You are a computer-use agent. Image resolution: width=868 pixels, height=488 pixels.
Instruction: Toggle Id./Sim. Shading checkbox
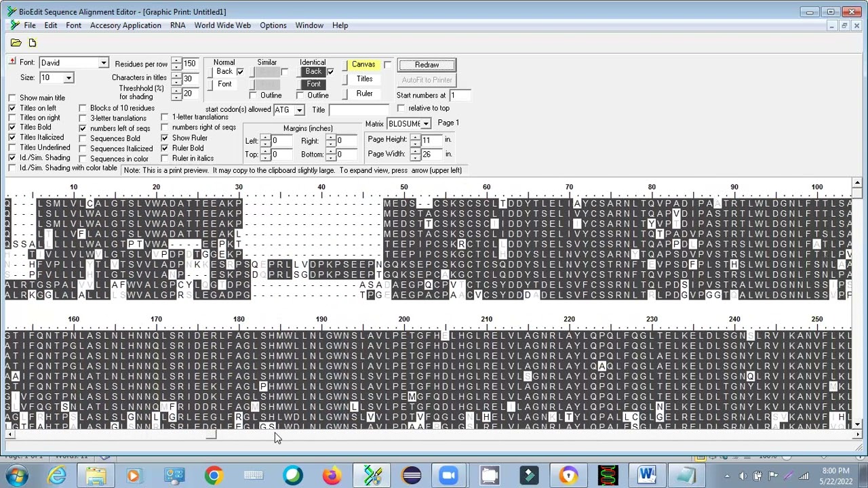[x=12, y=158]
